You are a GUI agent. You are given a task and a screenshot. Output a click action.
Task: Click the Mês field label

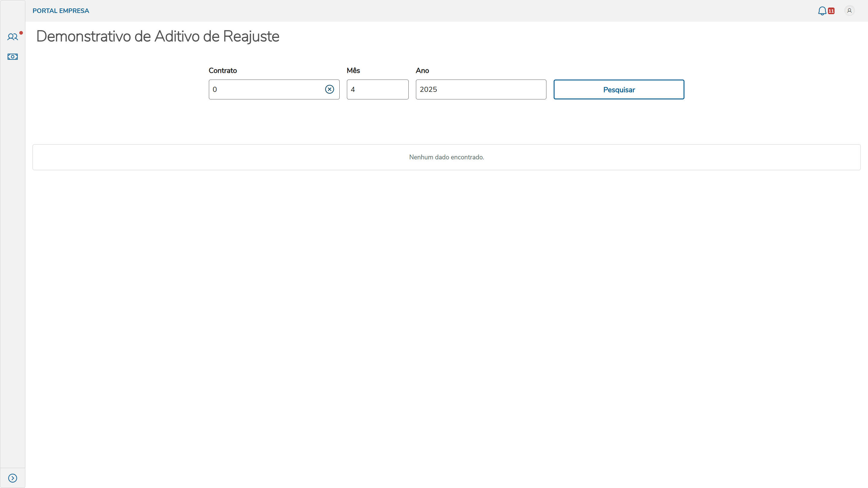[x=353, y=70]
